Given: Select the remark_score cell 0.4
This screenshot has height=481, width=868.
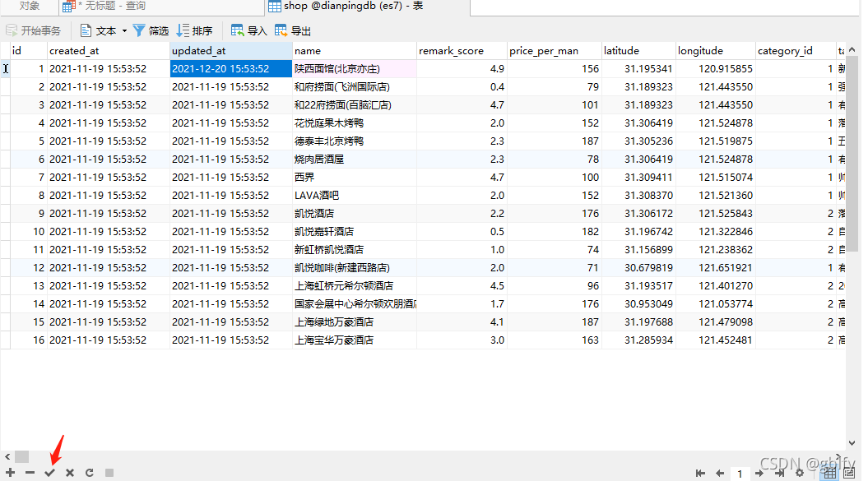Looking at the screenshot, I should click(462, 87).
